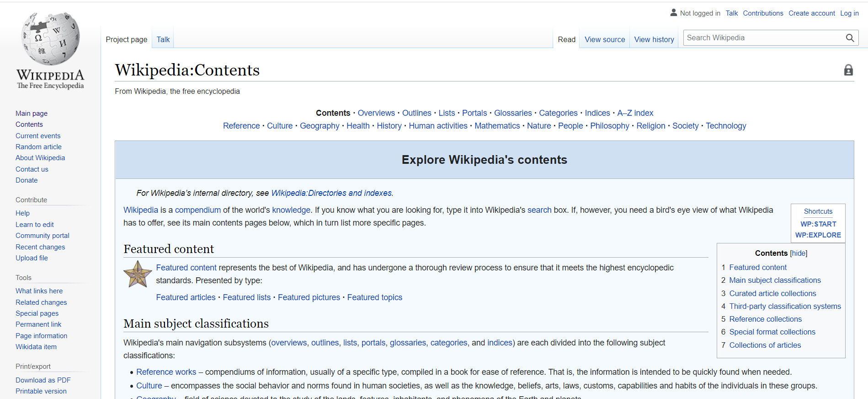Screen dimensions: 868x399
Task: Open Featured lists link
Action: pyautogui.click(x=247, y=297)
